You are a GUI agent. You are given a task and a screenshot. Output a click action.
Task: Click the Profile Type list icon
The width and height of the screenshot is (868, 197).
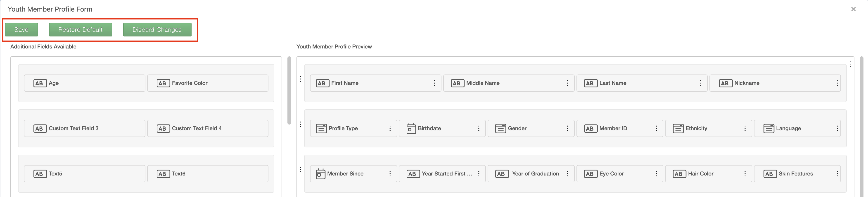pyautogui.click(x=321, y=129)
